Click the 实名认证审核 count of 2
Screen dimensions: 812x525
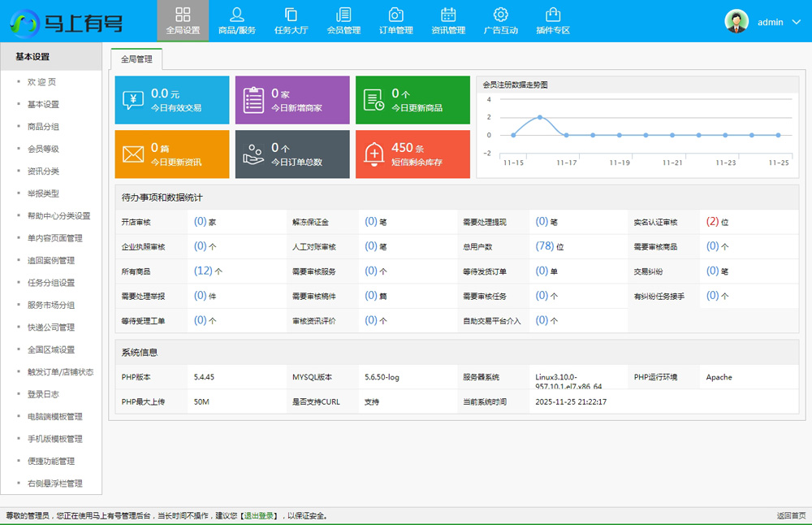712,221
